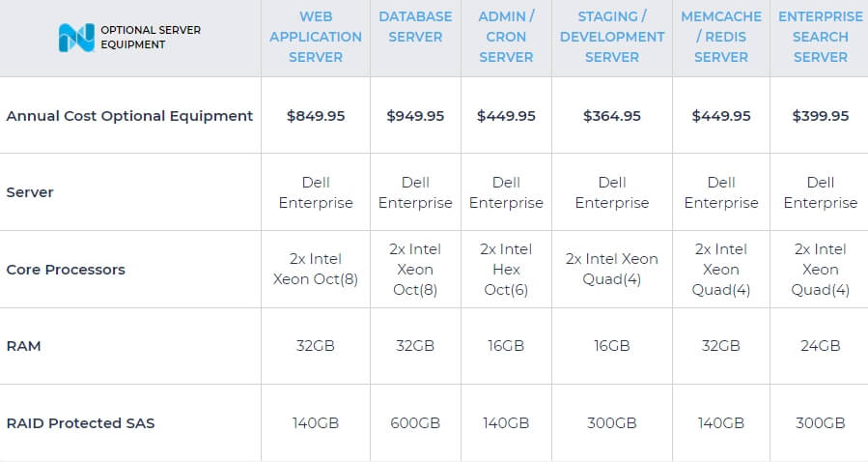Click the $364.95 staging server price
The height and width of the screenshot is (462, 868).
point(612,115)
